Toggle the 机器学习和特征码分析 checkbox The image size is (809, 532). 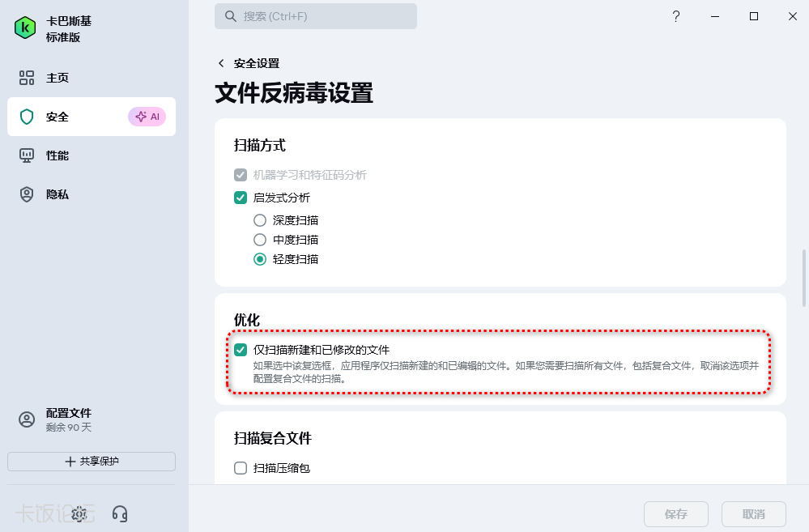[241, 175]
